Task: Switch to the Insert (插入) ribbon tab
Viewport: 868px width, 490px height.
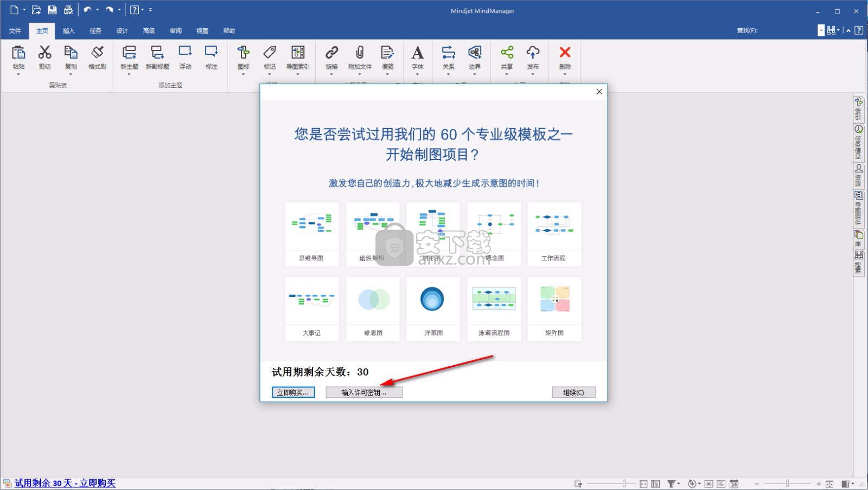Action: 69,31
